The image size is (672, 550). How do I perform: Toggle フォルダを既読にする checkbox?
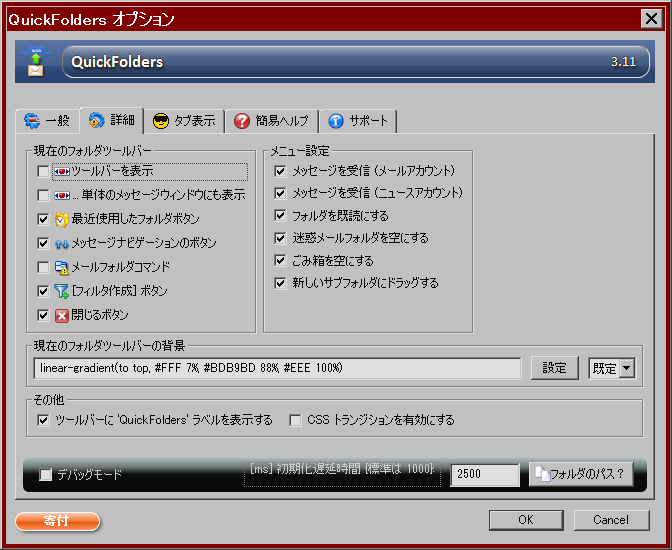(x=280, y=216)
